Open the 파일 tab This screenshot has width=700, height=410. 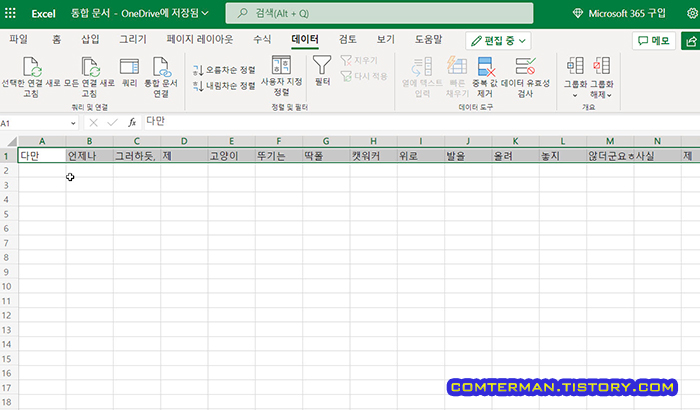click(x=18, y=39)
